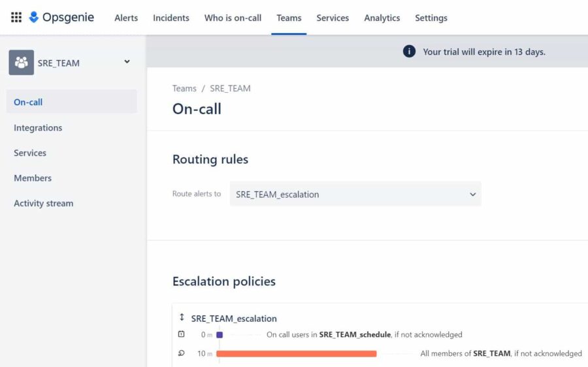Click the repeat icon at 10 m

(182, 353)
